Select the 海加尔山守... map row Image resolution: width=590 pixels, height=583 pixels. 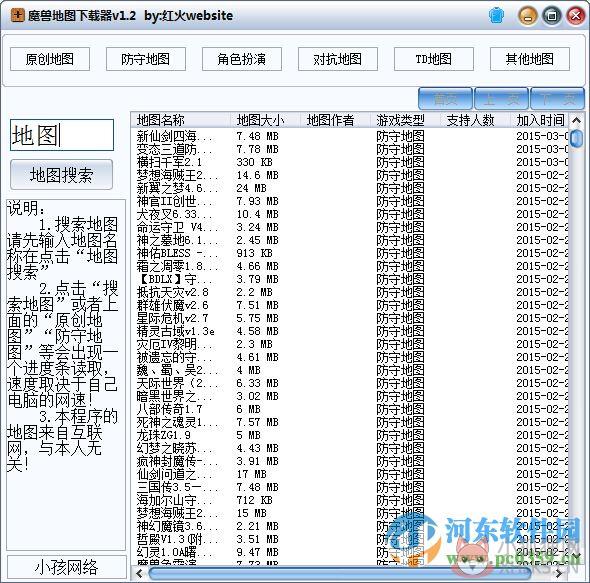pyautogui.click(x=350, y=500)
